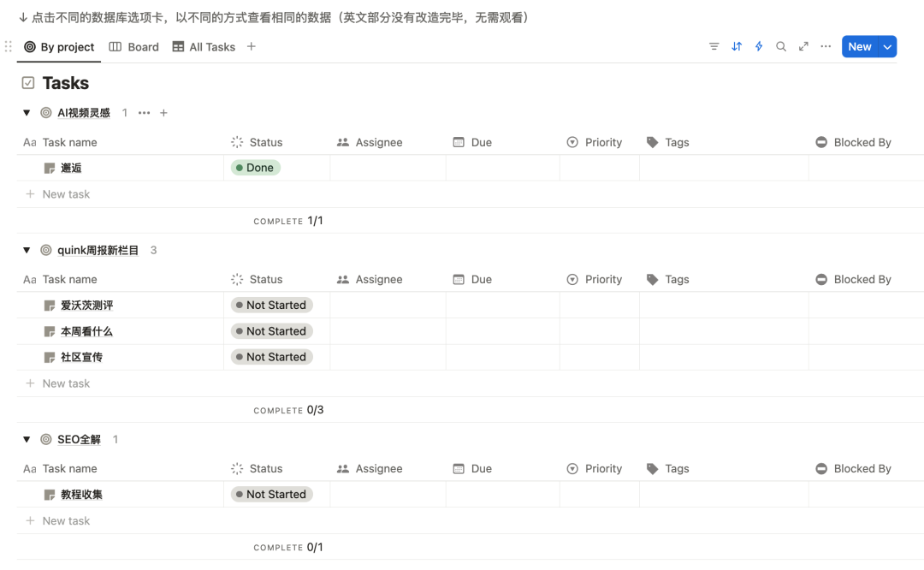Open the AI视频灵感 group options dots

pyautogui.click(x=144, y=113)
